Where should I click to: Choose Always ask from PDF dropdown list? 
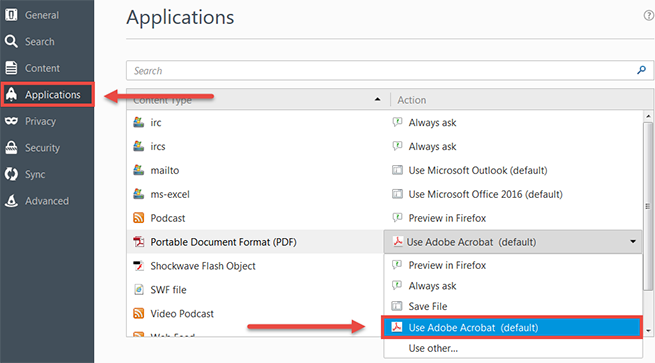click(x=513, y=286)
